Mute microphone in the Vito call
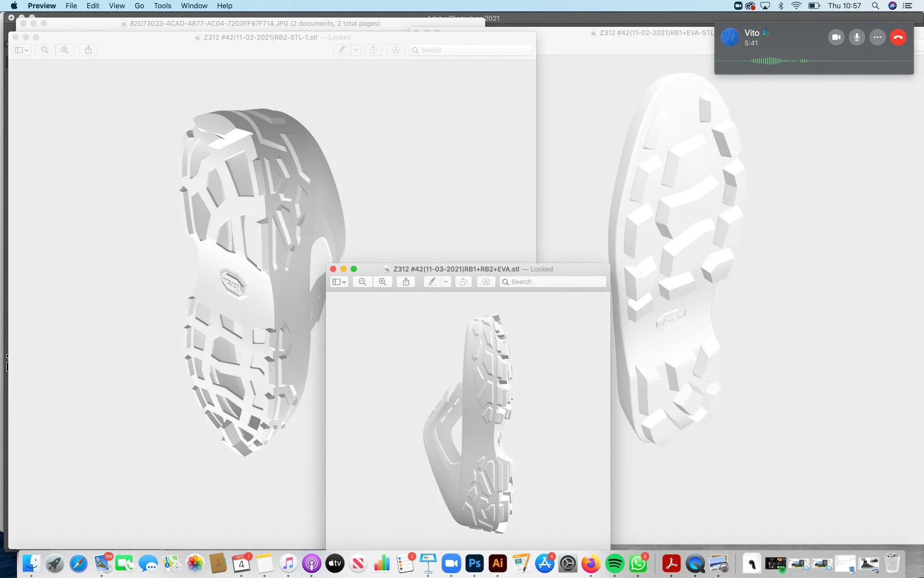924x578 pixels. click(857, 37)
